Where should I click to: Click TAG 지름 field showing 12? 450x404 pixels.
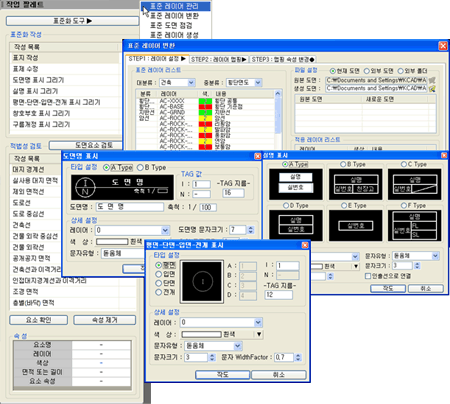(279, 295)
